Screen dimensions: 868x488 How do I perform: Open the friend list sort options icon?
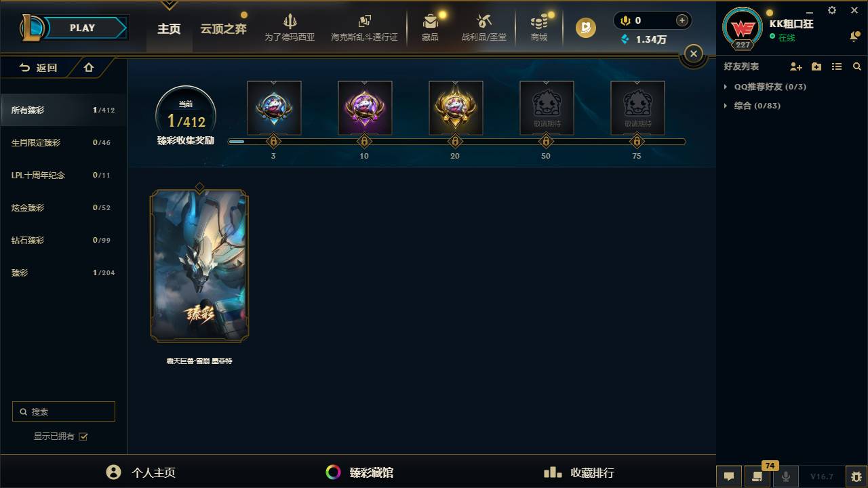point(837,66)
